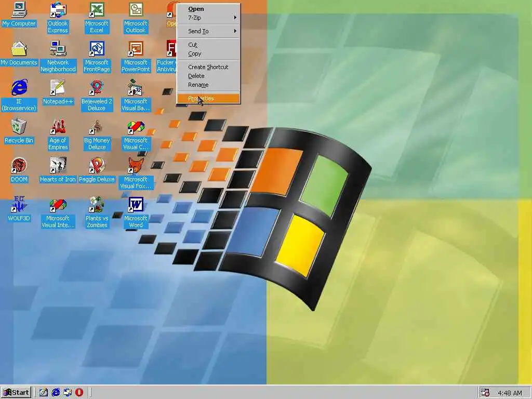The width and height of the screenshot is (532, 399).
Task: Launch Opera from quick launch
Action: coord(79,393)
